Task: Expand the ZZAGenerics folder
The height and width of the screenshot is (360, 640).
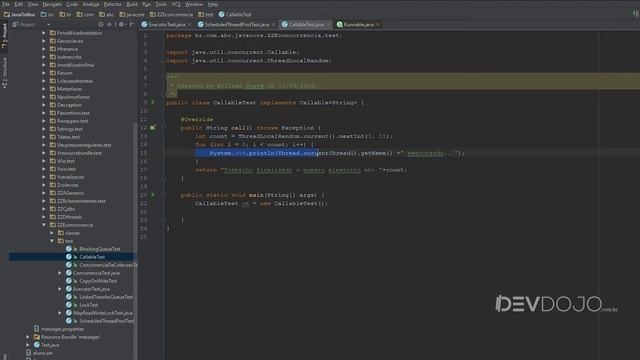Action: 44,193
